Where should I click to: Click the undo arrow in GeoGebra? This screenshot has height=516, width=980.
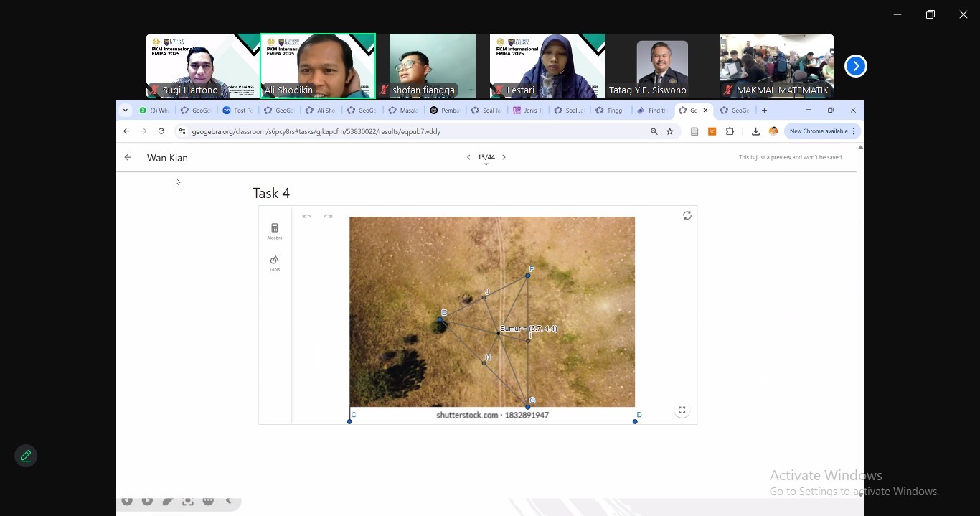pos(306,217)
